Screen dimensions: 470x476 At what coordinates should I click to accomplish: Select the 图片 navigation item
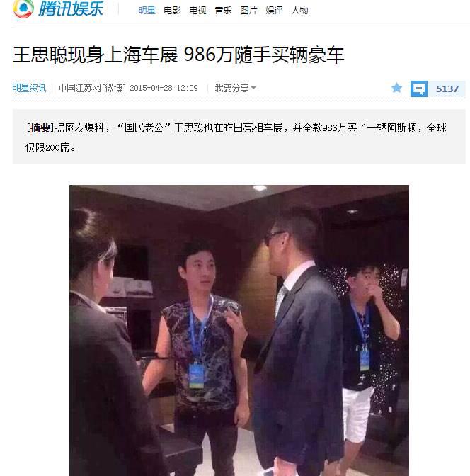pos(248,11)
